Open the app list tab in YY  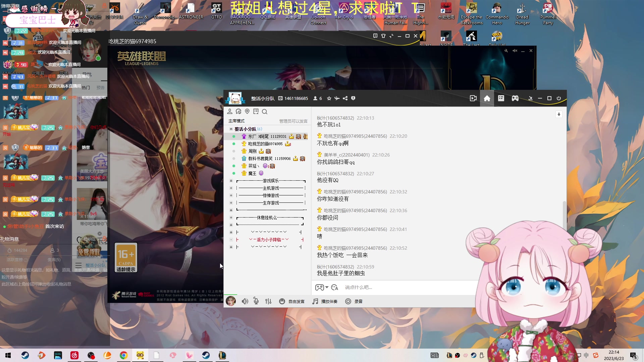pyautogui.click(x=501, y=98)
